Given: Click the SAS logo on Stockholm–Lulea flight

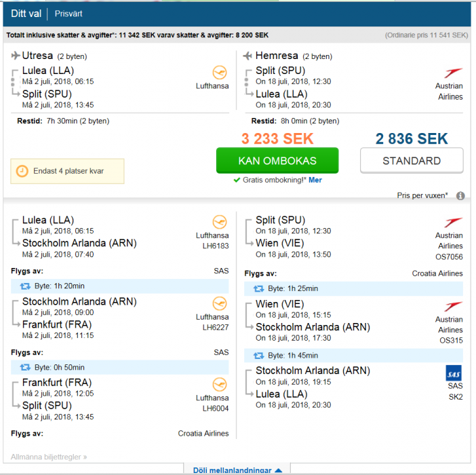Looking at the screenshot, I should 454,373.
